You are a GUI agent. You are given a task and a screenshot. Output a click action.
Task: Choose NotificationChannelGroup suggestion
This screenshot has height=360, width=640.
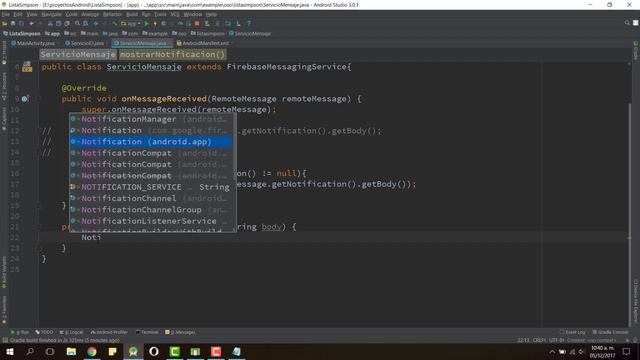(x=151, y=210)
